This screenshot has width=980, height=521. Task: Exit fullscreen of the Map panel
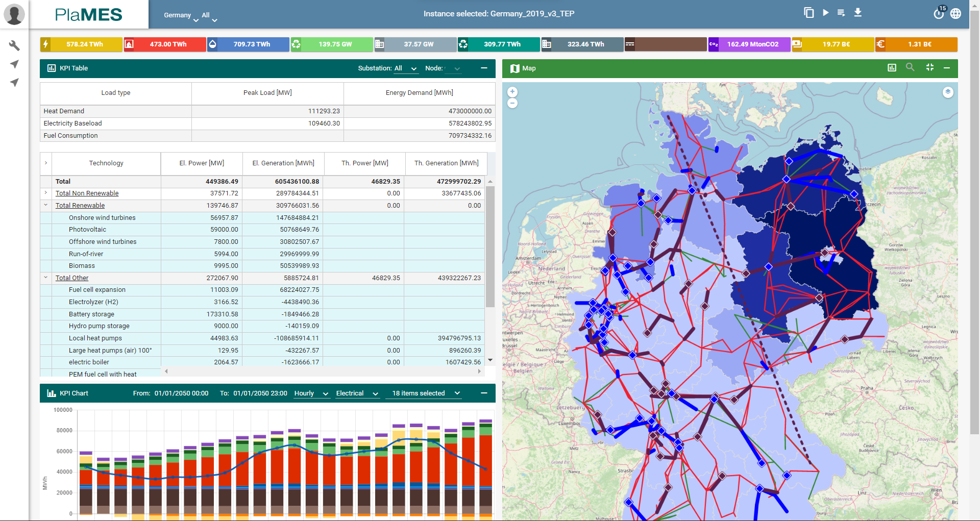tap(929, 67)
